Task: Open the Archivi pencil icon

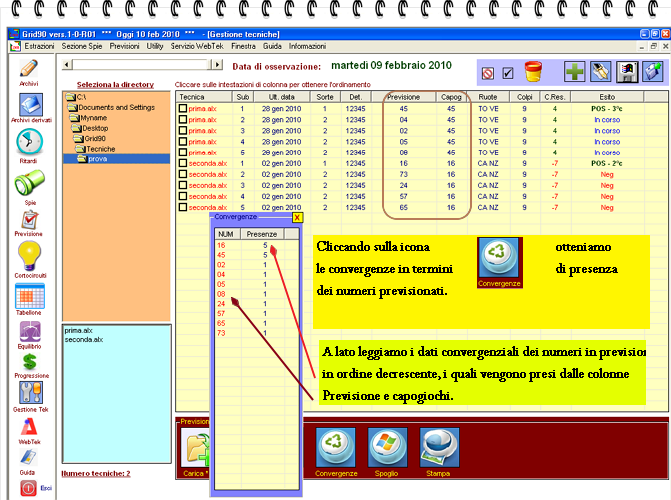Action: coord(29,68)
